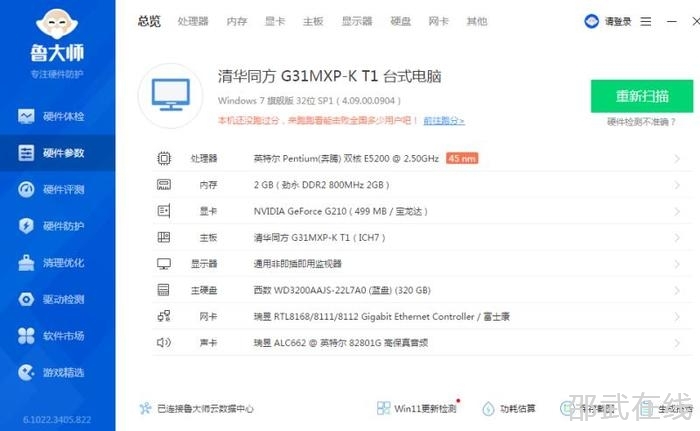Click the green 重新扫描 button
Viewport: 700px width, 431px height.
641,96
